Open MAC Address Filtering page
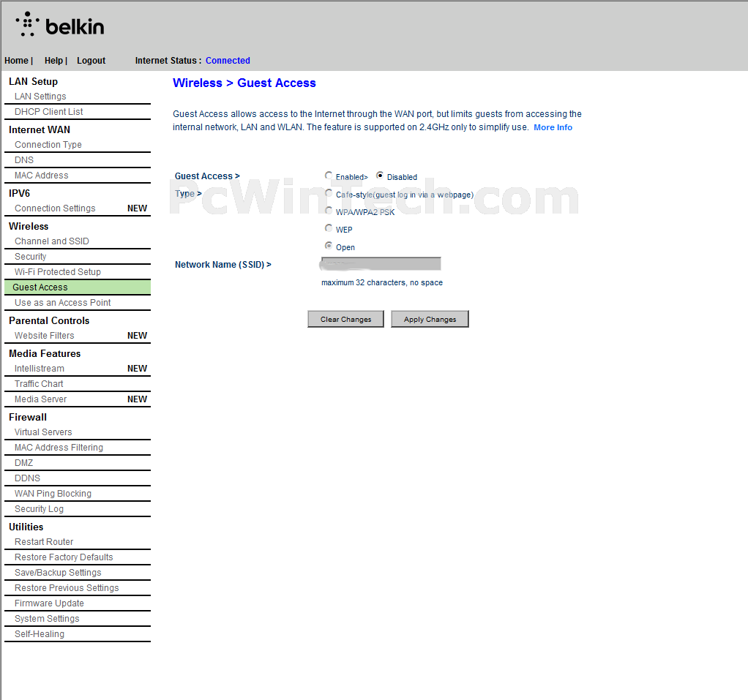The width and height of the screenshot is (748, 700). coord(59,447)
